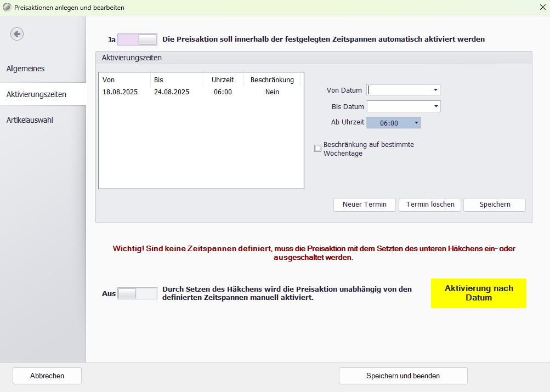Expand the Bis Datum date picker
550x392 pixels.
pyautogui.click(x=436, y=106)
